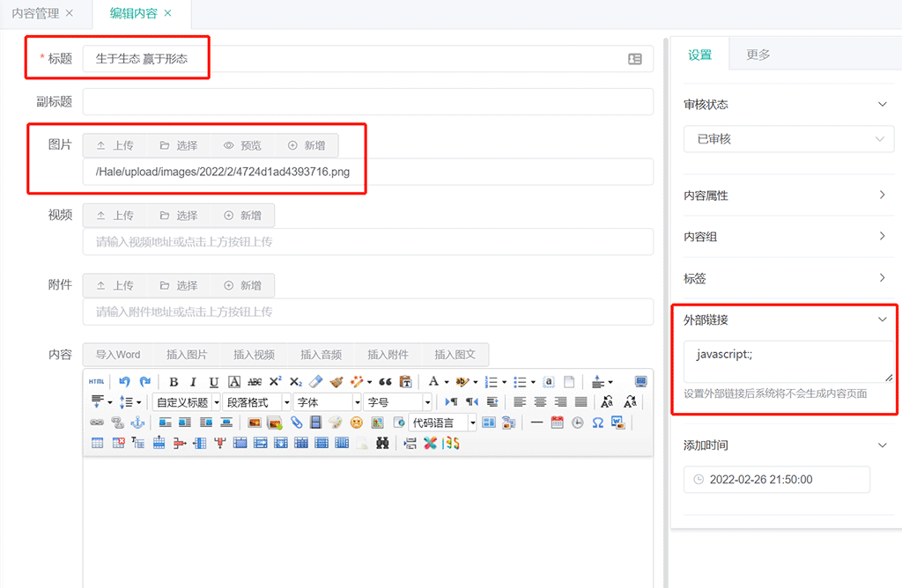Click 选择 button for 视频
Image resolution: width=902 pixels, height=588 pixels.
[x=179, y=216]
